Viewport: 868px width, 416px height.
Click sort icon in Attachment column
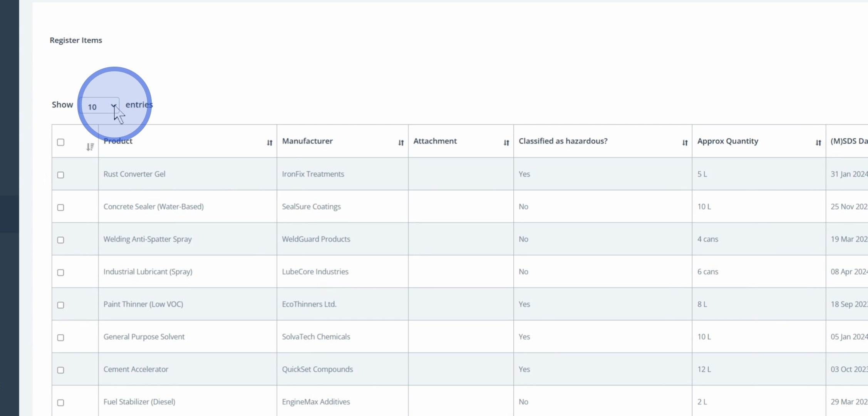click(x=506, y=143)
